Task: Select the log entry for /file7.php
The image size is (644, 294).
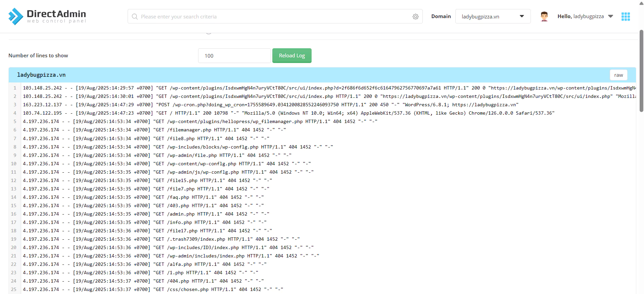Action: click(146, 189)
